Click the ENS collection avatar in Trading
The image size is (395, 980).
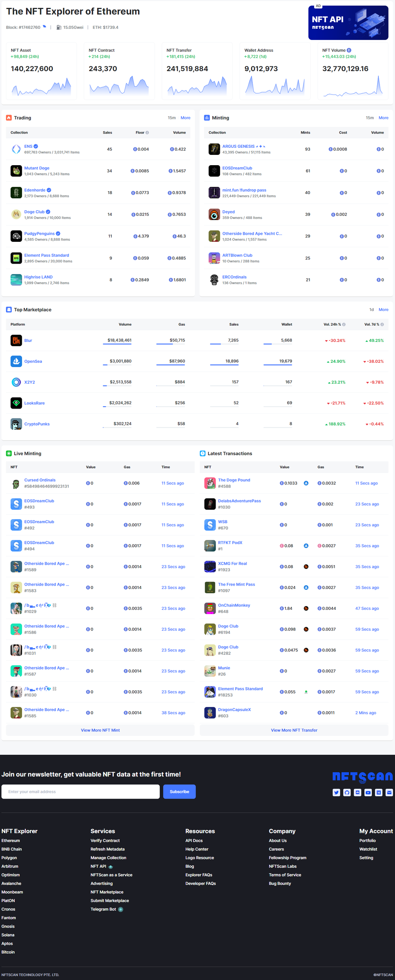[x=16, y=149]
